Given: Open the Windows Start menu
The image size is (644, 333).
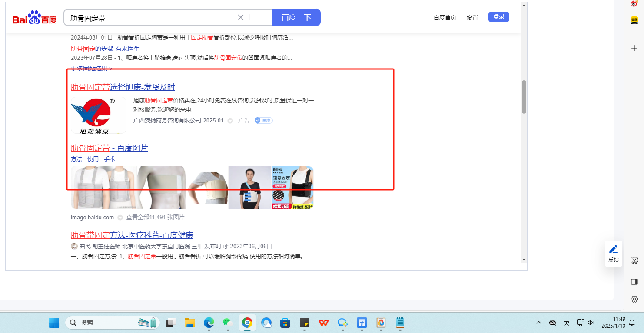Looking at the screenshot, I should (x=54, y=323).
